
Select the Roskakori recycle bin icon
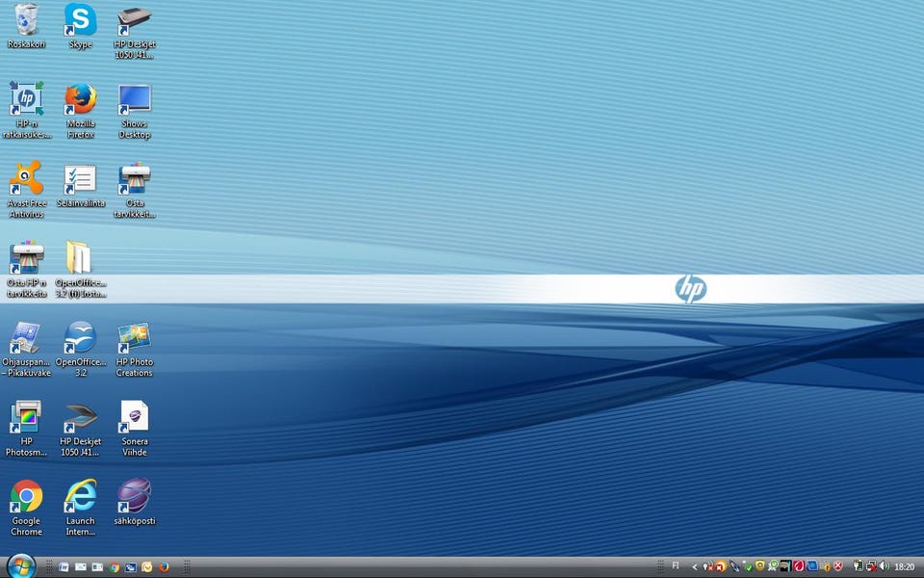[27, 27]
